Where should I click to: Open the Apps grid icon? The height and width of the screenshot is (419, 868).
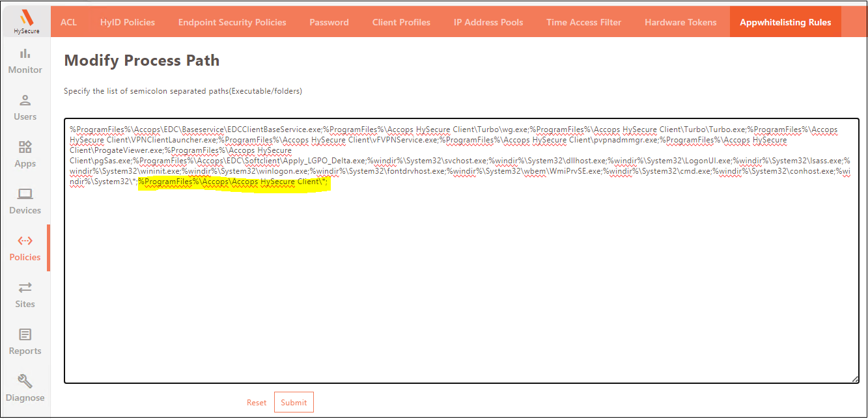[x=25, y=147]
